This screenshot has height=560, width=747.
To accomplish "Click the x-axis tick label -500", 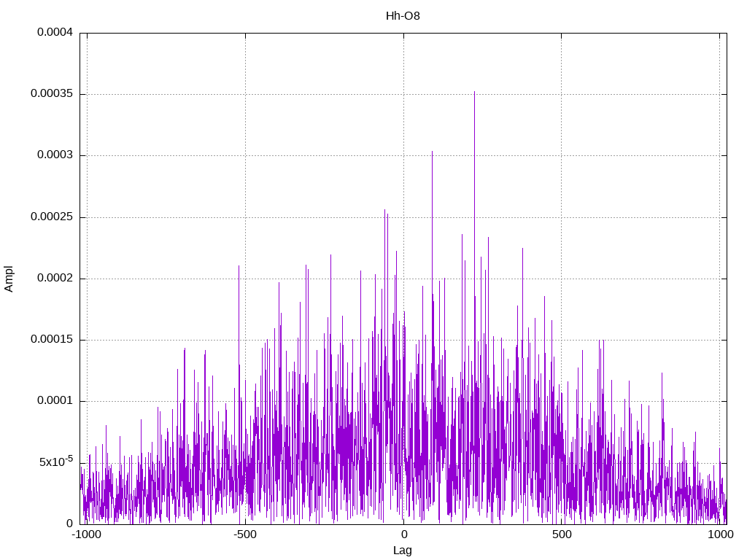I will click(x=245, y=534).
